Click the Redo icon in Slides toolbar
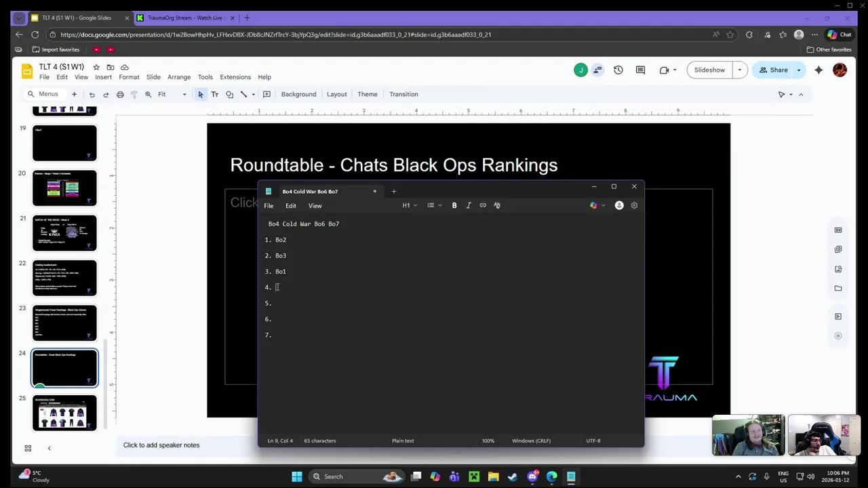The image size is (868, 488). 106,94
